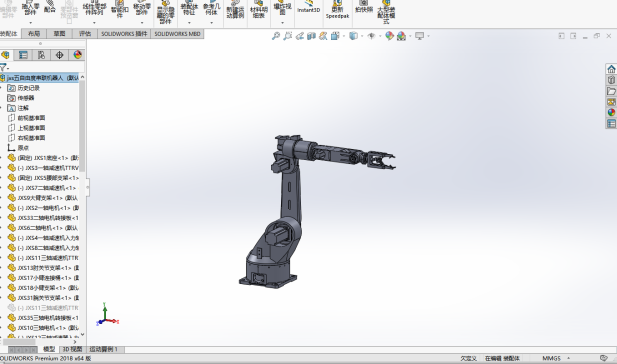Open the Apply Scene dropdown arrow
The width and height of the screenshot is (617, 364).
pyautogui.click(x=410, y=36)
